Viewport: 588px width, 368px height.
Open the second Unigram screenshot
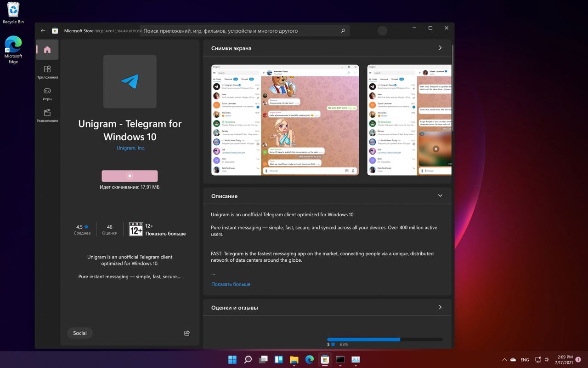[x=409, y=120]
